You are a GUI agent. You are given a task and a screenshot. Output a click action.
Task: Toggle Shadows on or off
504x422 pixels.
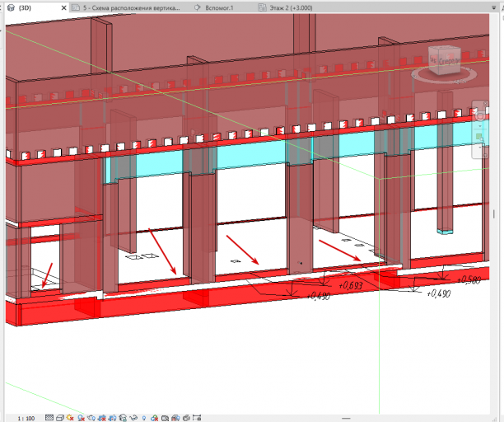click(81, 418)
